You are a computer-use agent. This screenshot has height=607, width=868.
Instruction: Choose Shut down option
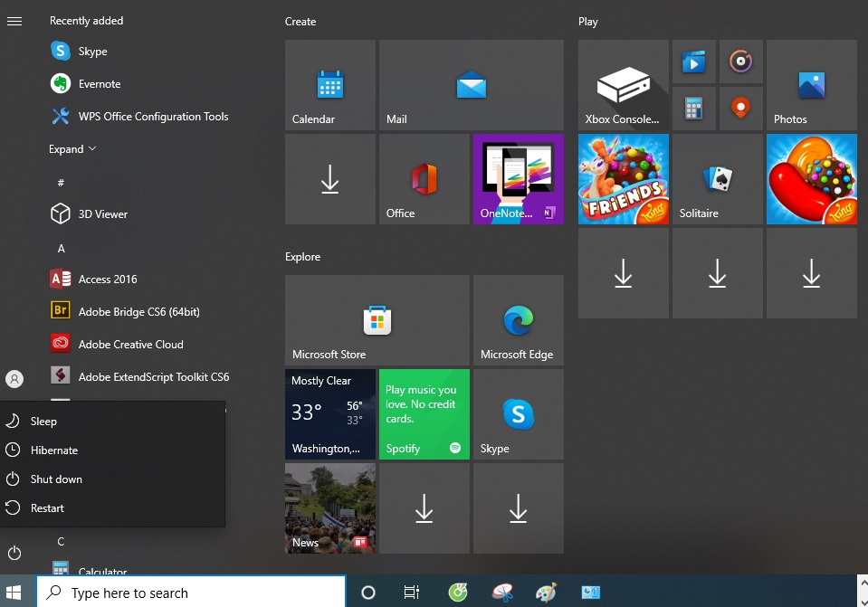113,479
